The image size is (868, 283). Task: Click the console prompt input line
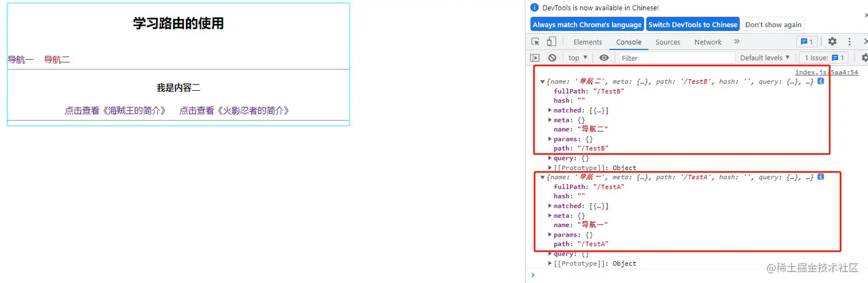(699, 275)
